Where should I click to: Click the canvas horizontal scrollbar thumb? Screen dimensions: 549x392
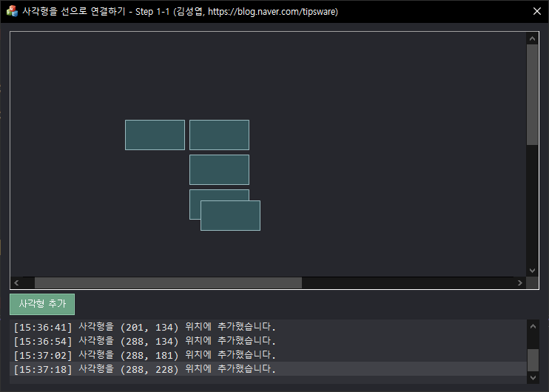[168, 283]
